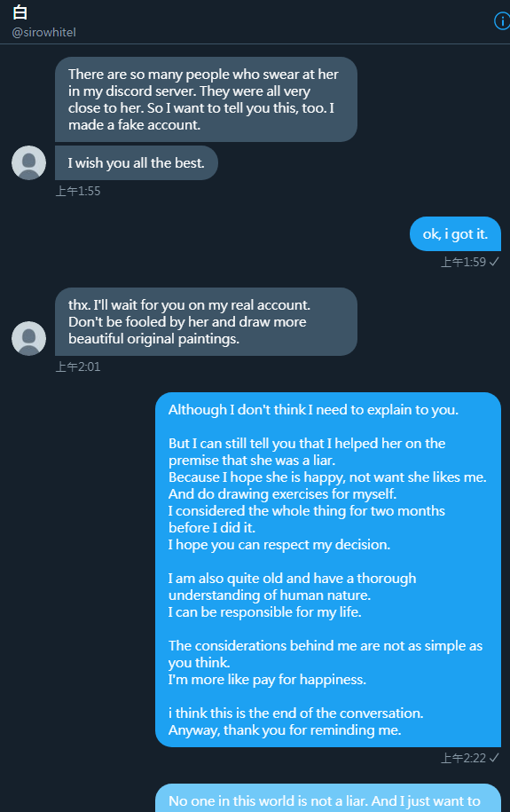
Task: Select the line "I hope you can respect my decision."
Action: [279, 545]
